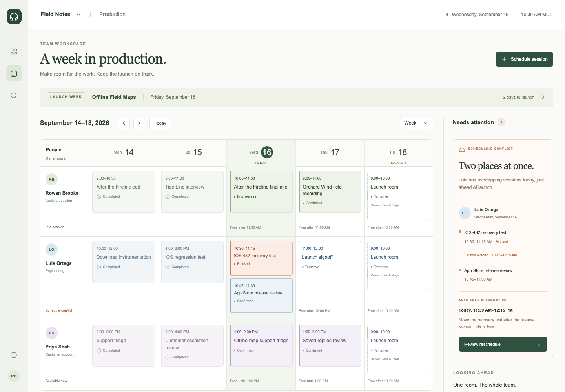Open the Week view dropdown
This screenshot has height=392, width=565.
416,123
